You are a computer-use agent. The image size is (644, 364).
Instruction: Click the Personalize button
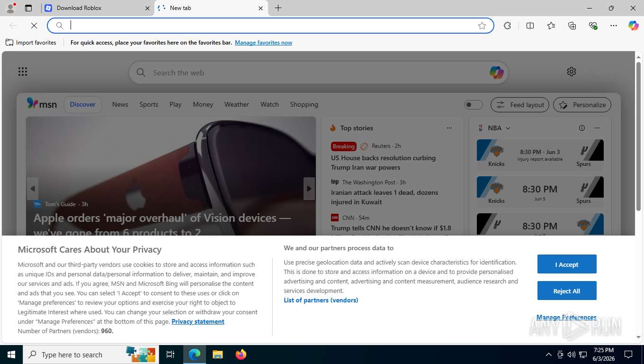pyautogui.click(x=582, y=105)
